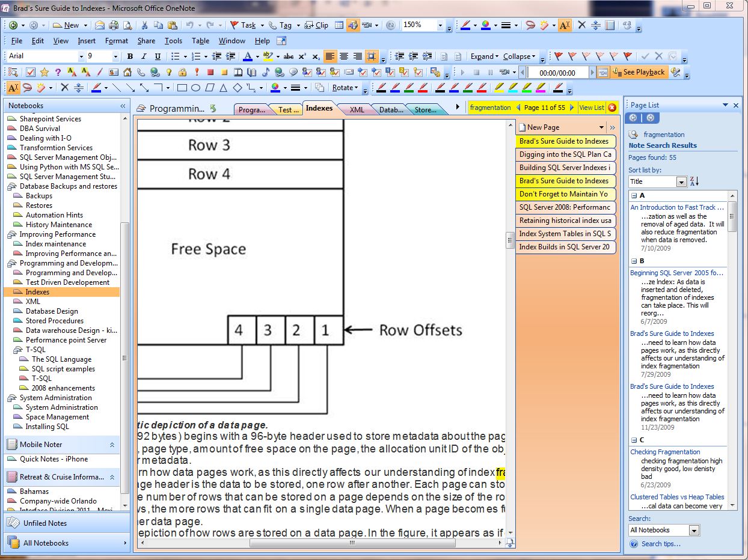Open the New Page dropdown arrow
748x560 pixels.
coord(601,127)
